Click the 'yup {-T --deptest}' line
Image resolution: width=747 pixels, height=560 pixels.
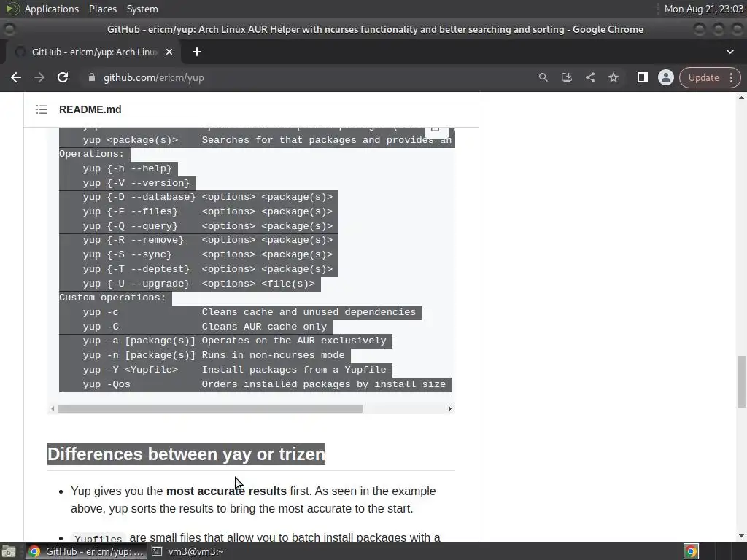(x=208, y=269)
